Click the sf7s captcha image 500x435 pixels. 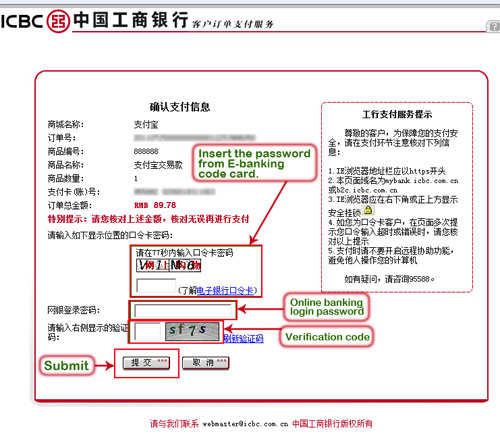coord(192,331)
